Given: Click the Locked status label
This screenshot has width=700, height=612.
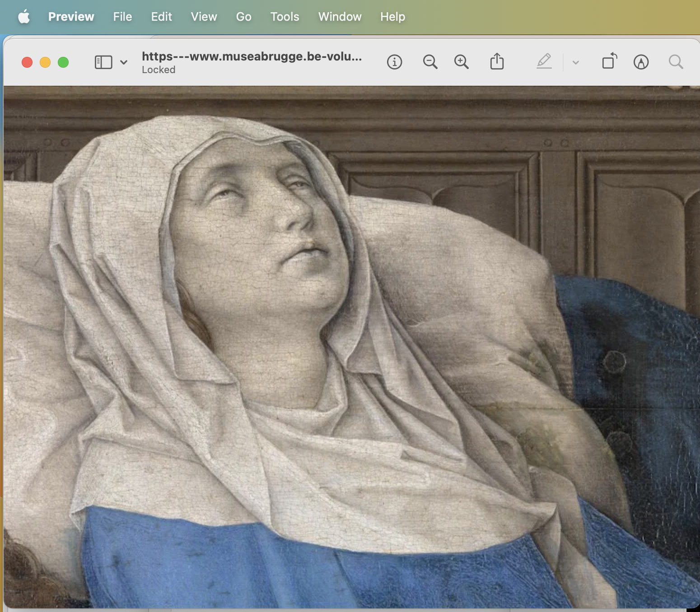Looking at the screenshot, I should tap(159, 70).
